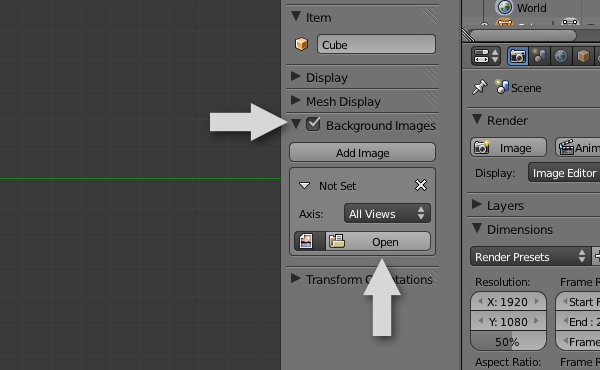Expand the Mesh Display panel

(295, 101)
